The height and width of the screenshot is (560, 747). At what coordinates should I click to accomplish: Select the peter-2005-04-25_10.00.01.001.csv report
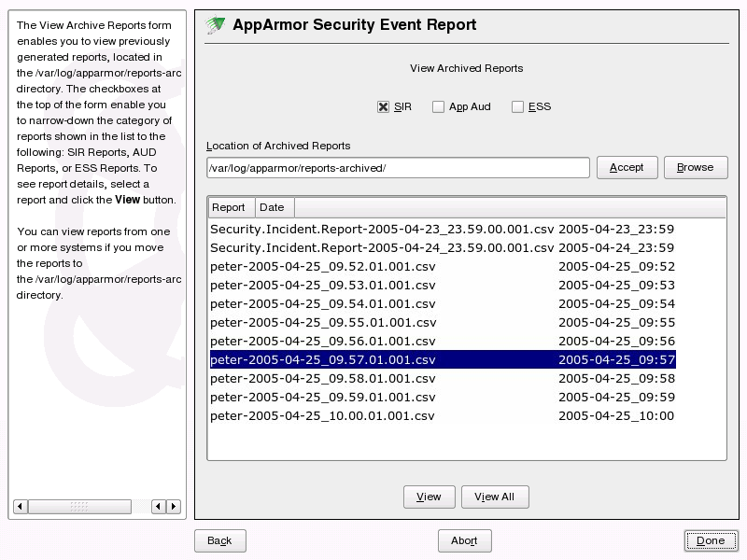pos(373,415)
